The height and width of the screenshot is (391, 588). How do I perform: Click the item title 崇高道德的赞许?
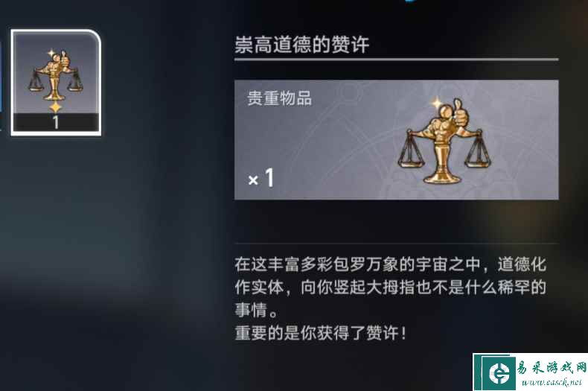[x=302, y=45]
